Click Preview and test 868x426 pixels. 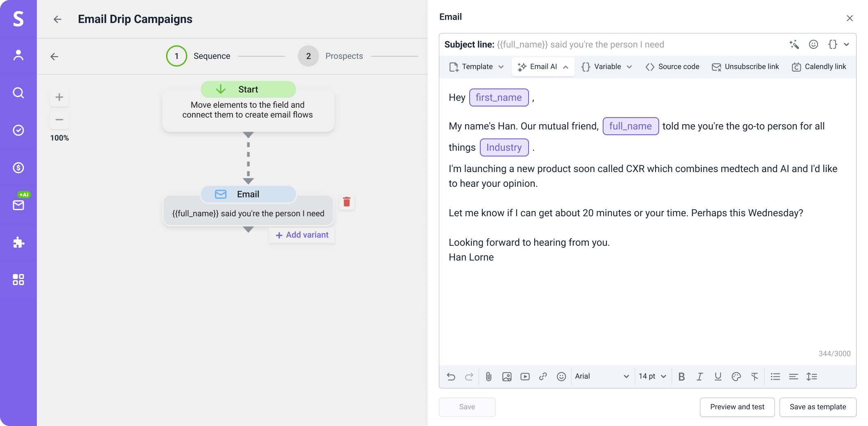point(737,407)
